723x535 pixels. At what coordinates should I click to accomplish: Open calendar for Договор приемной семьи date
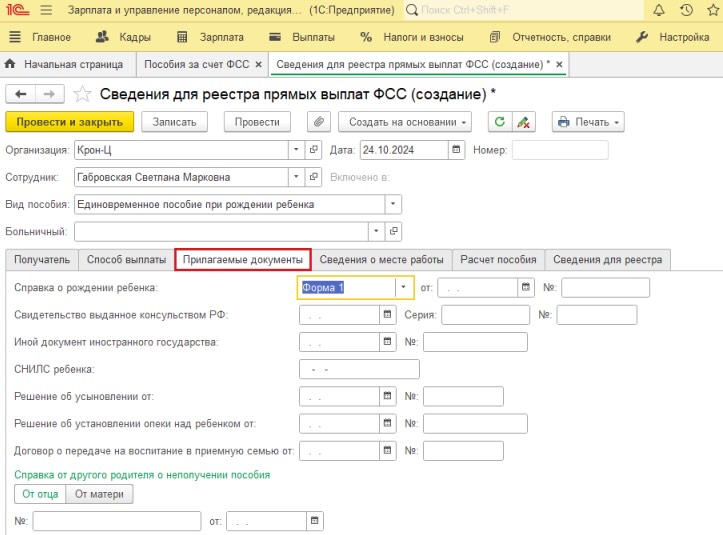pyautogui.click(x=387, y=450)
